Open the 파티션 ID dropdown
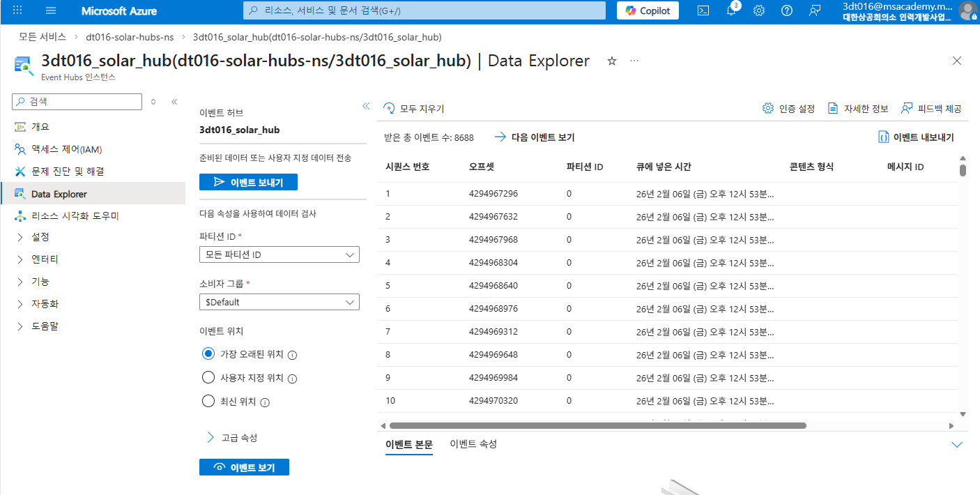Image resolution: width=980 pixels, height=495 pixels. pos(280,255)
